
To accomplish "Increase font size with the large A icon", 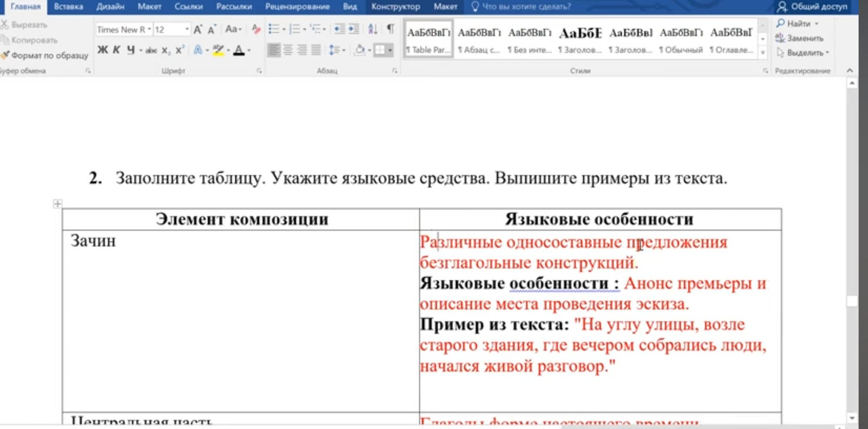I will [197, 29].
